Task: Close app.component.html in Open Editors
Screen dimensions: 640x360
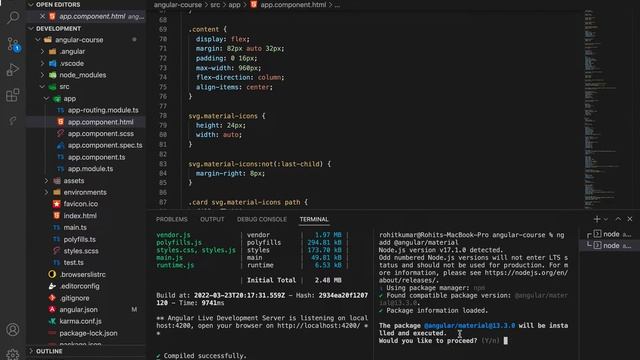Action: pos(42,16)
